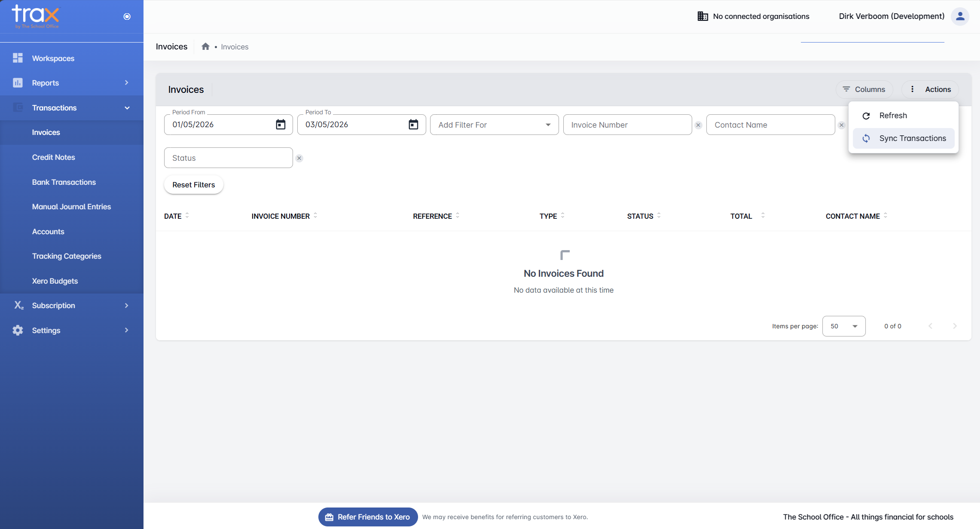Click the Period From date field

point(228,125)
